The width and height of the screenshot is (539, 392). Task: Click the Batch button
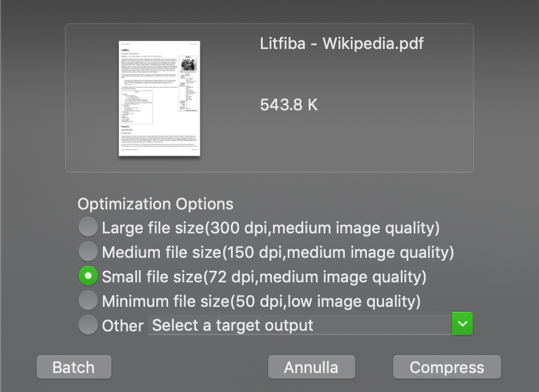(73, 367)
